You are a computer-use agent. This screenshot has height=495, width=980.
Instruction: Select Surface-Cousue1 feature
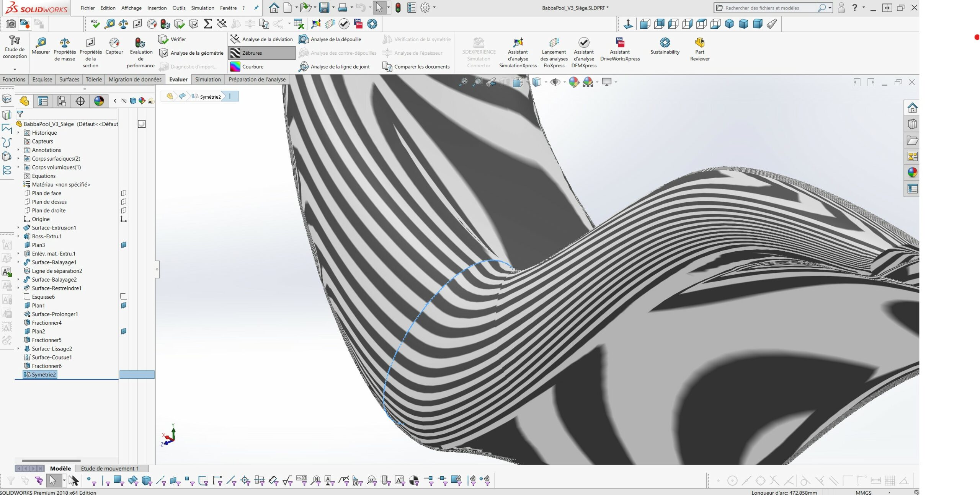[x=48, y=357]
